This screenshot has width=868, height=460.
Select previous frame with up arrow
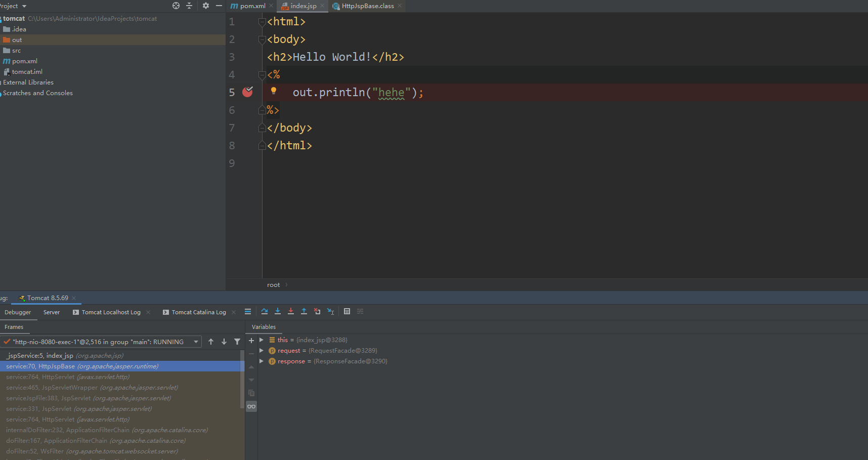pyautogui.click(x=211, y=342)
